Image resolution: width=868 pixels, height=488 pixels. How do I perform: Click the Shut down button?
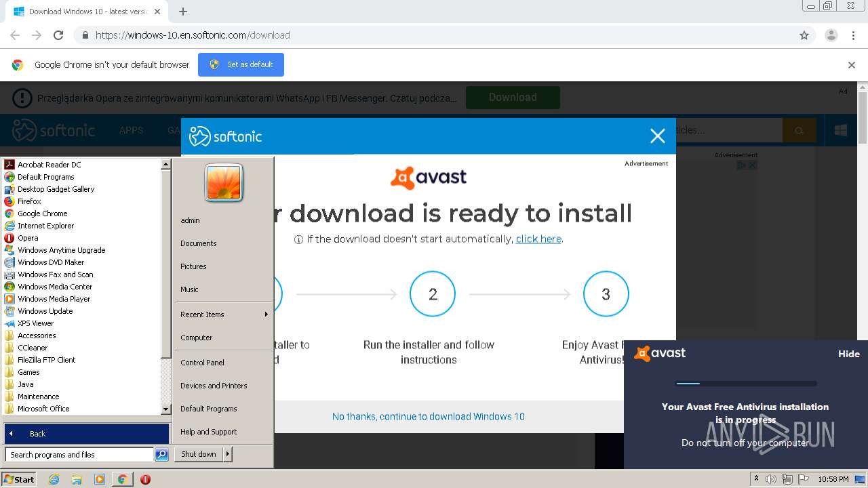(x=199, y=454)
